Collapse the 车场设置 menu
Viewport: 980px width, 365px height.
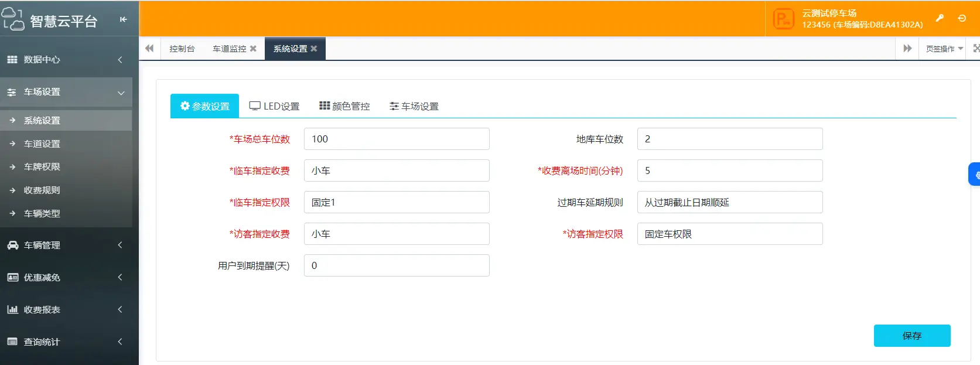[x=66, y=92]
